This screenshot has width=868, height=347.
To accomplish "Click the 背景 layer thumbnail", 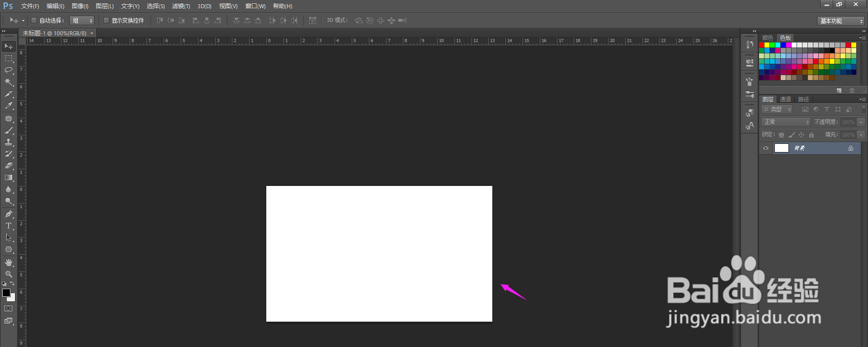I will 782,148.
